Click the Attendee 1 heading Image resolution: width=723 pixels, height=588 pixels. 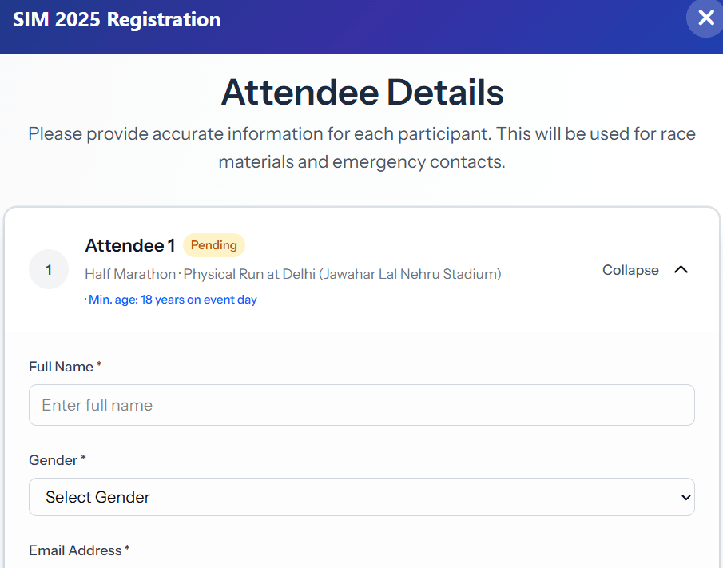point(130,245)
